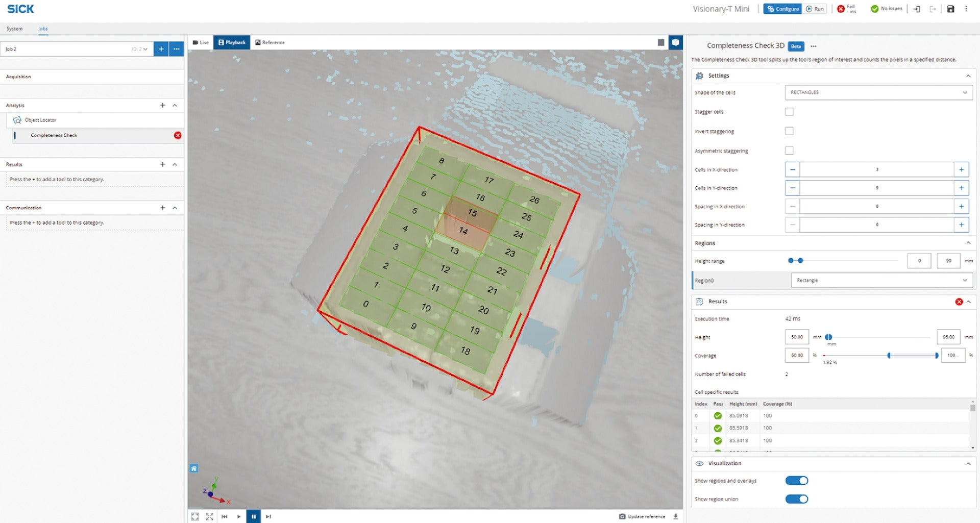Click the save floppy disk icon
980x523 pixels.
950,9
